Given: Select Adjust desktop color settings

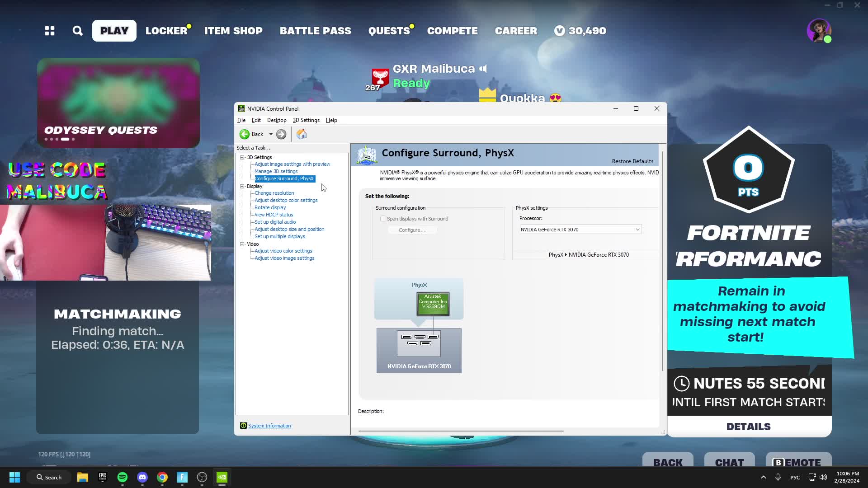Looking at the screenshot, I should coord(286,200).
